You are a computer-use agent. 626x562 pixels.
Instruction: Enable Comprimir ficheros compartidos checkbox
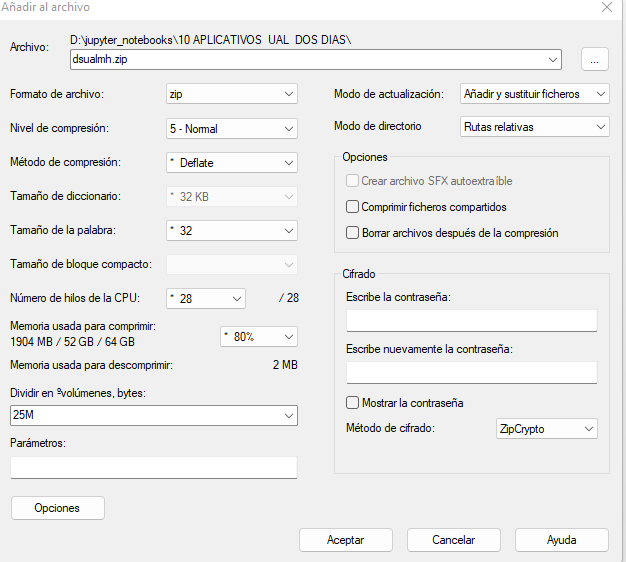(352, 207)
